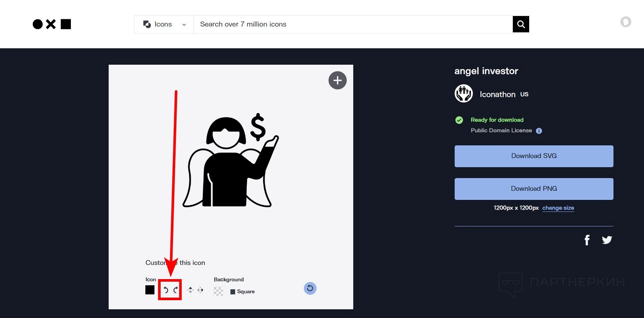Rotate the icon counterclockwise
Image resolution: width=644 pixels, height=318 pixels.
tap(166, 290)
